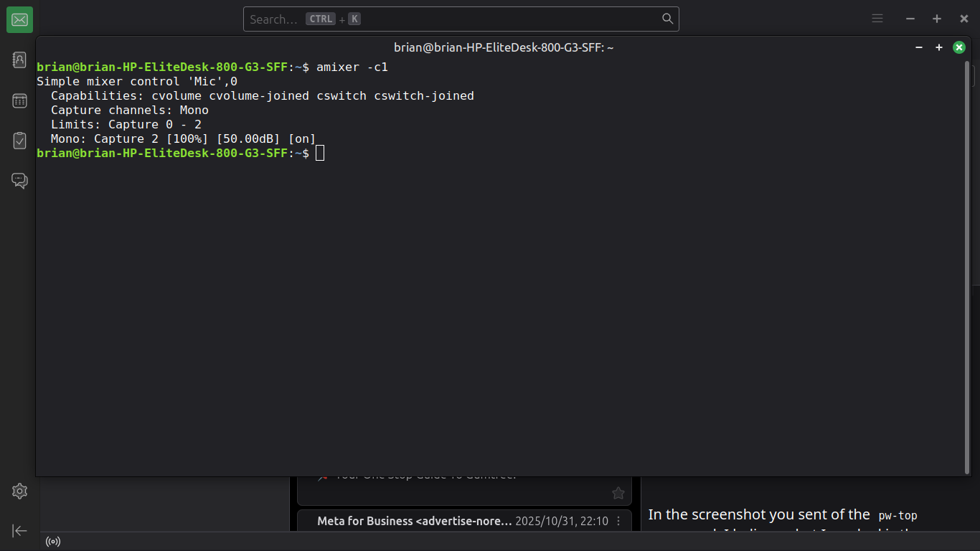Open the Address Book space

coord(19,60)
